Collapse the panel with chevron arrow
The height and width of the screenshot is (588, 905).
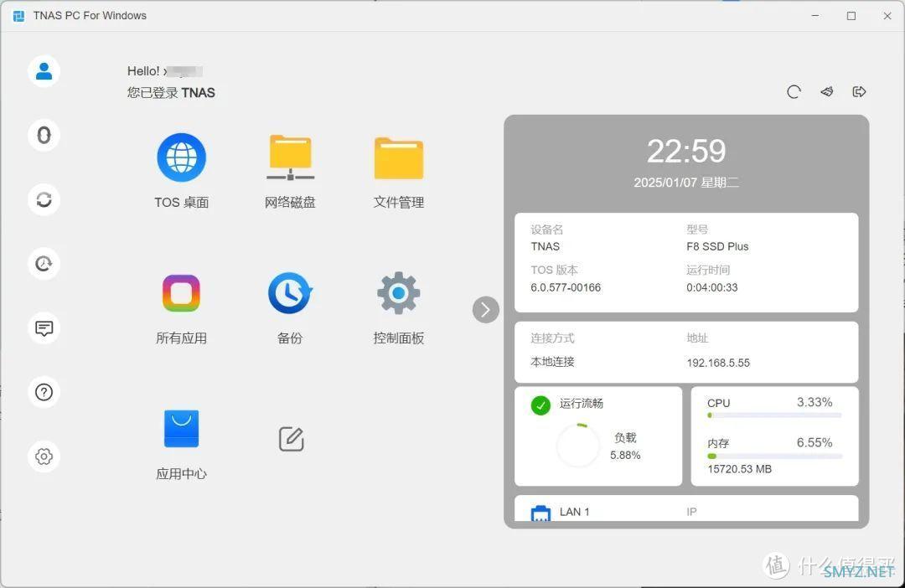(486, 310)
